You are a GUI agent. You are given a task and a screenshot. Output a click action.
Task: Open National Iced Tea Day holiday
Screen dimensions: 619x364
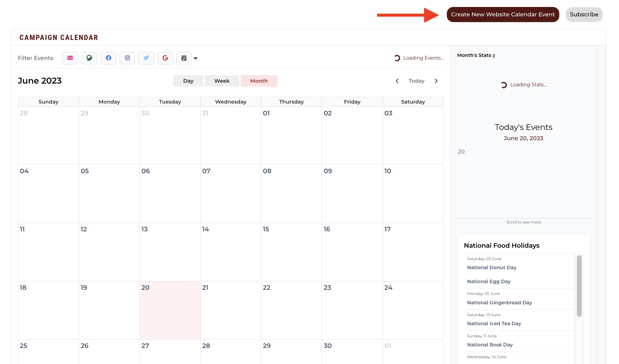(x=494, y=324)
